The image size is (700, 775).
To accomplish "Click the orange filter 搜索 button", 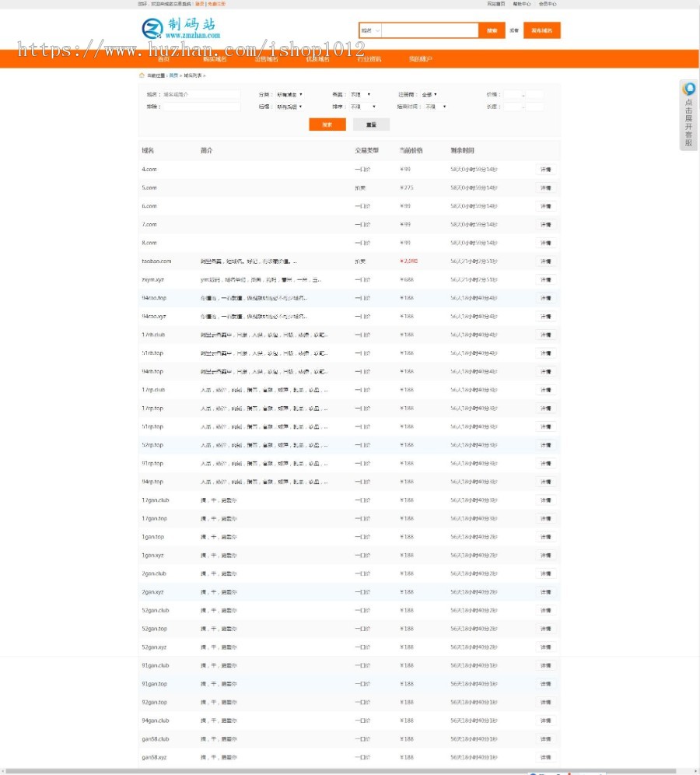I will click(327, 124).
